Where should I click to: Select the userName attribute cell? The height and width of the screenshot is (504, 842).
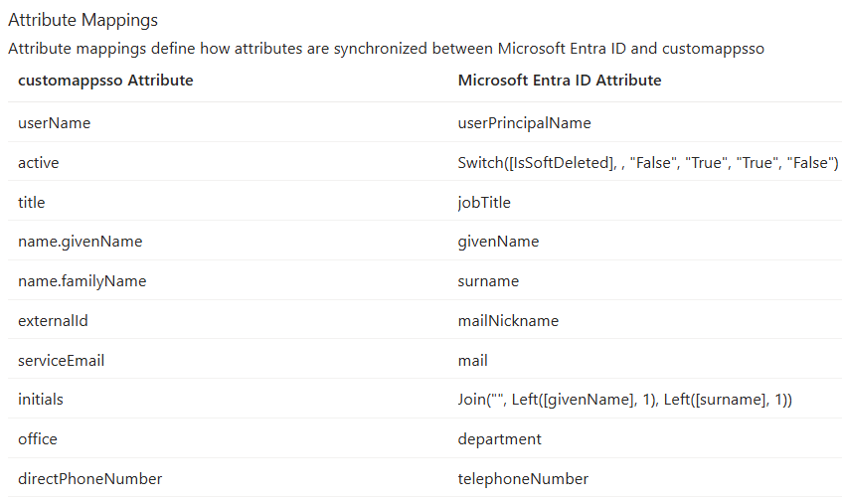[55, 123]
